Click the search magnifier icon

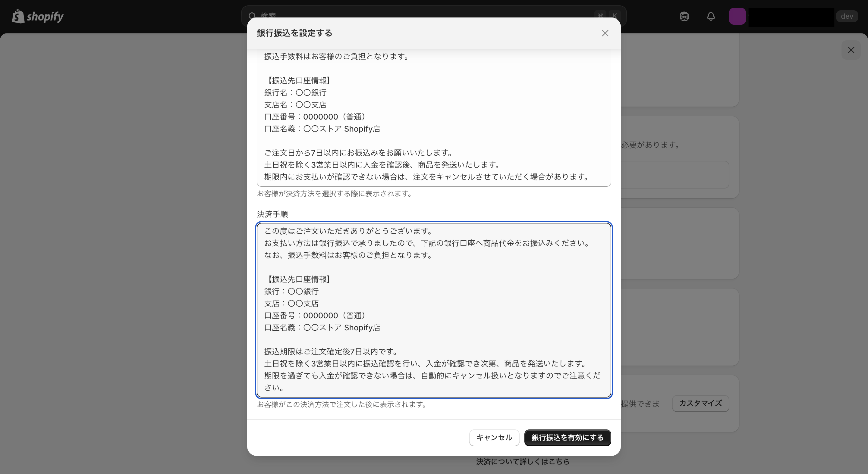coord(252,15)
